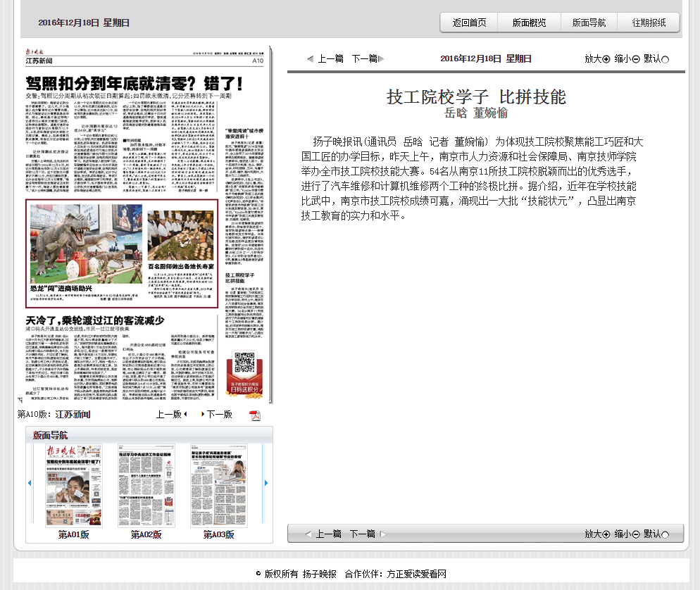
Task: Open 往期报纸 past issues
Action: click(x=649, y=23)
